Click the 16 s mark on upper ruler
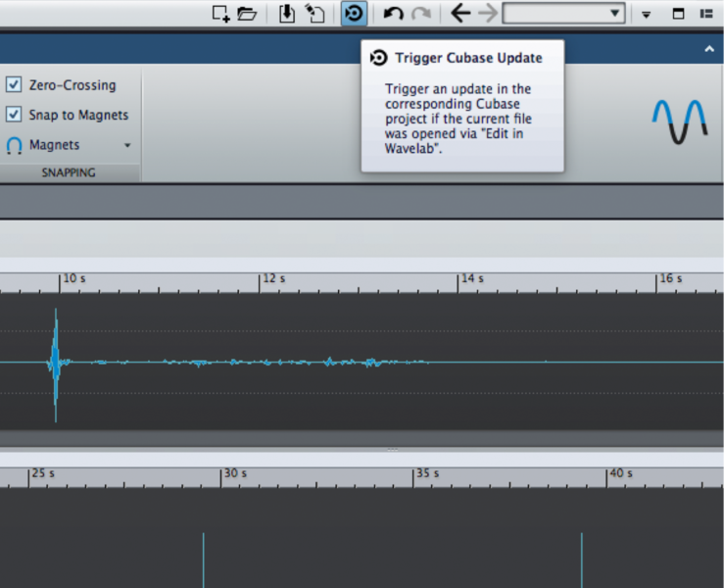This screenshot has width=724, height=588. pos(670,278)
